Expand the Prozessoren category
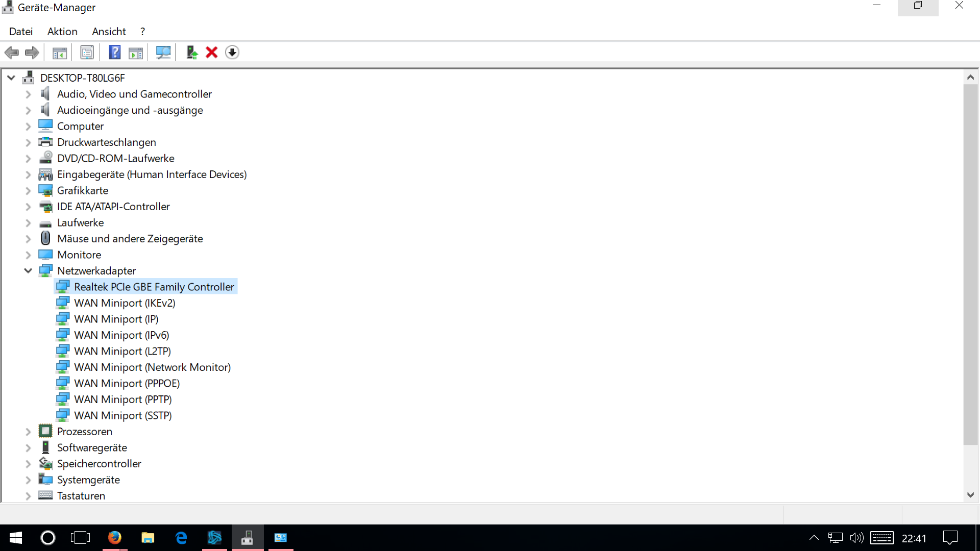 click(x=28, y=432)
